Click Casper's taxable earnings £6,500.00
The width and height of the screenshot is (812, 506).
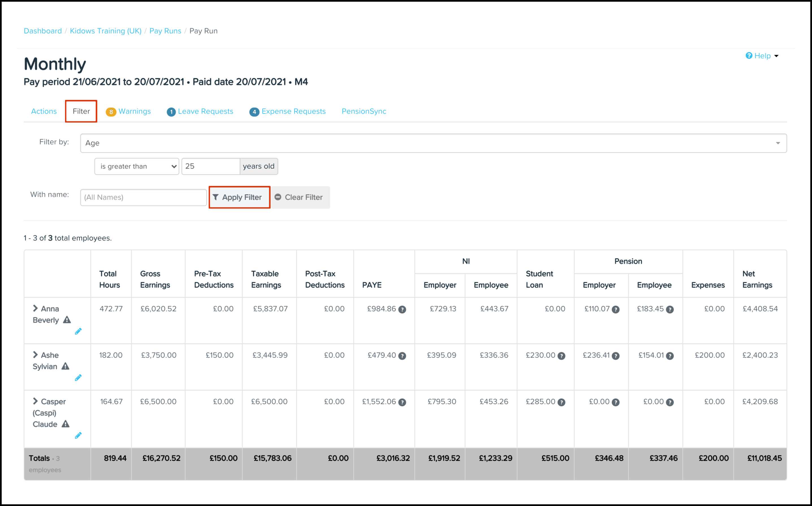pyautogui.click(x=269, y=401)
